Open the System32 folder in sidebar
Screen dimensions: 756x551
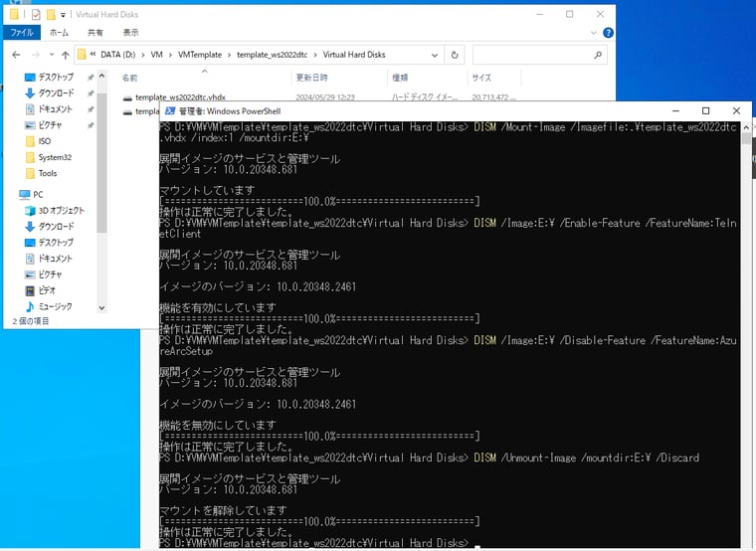[55, 157]
